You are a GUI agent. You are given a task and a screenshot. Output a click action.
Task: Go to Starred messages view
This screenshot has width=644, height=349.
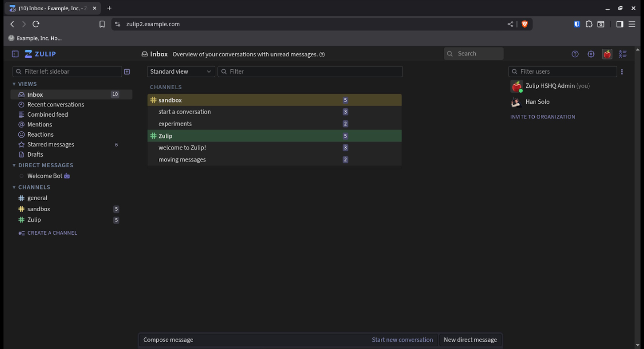click(51, 145)
